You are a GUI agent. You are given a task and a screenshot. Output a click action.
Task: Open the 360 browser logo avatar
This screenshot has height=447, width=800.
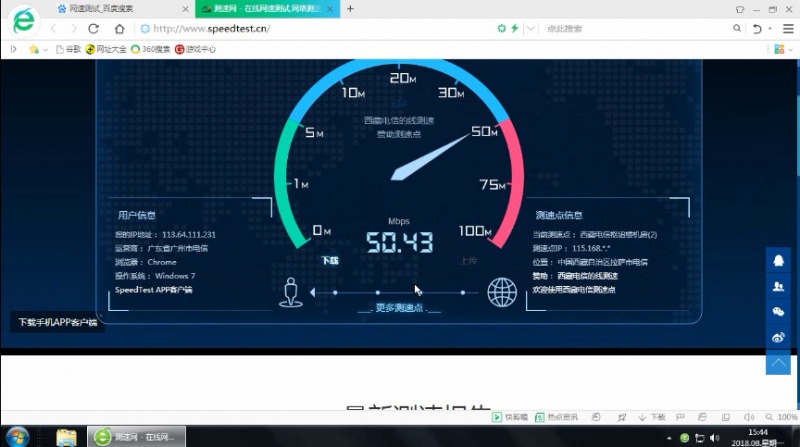coord(23,21)
